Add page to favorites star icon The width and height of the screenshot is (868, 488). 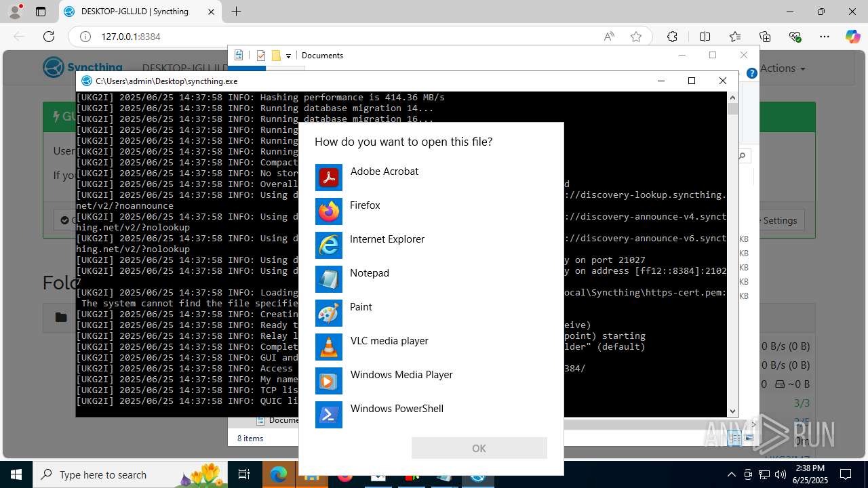[x=636, y=37]
